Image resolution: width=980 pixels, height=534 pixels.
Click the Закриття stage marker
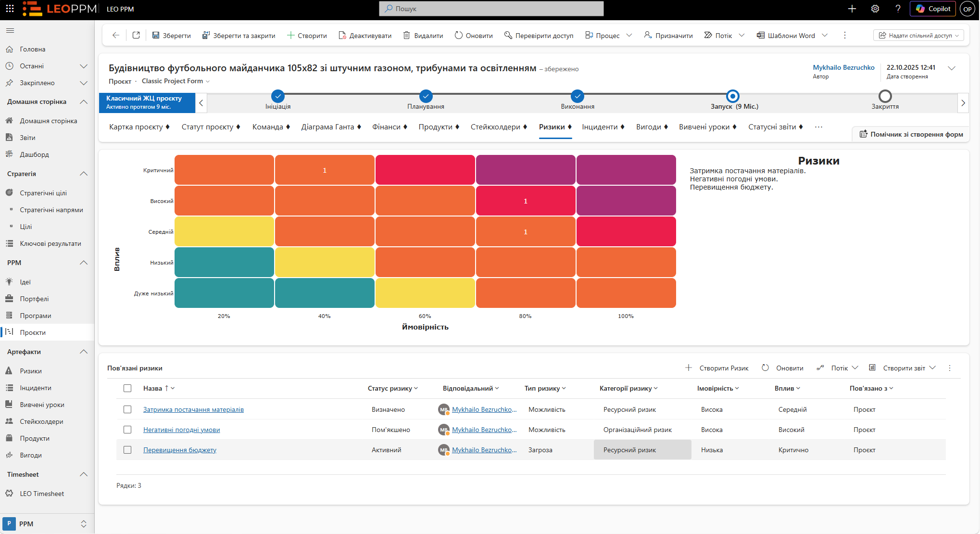click(885, 96)
